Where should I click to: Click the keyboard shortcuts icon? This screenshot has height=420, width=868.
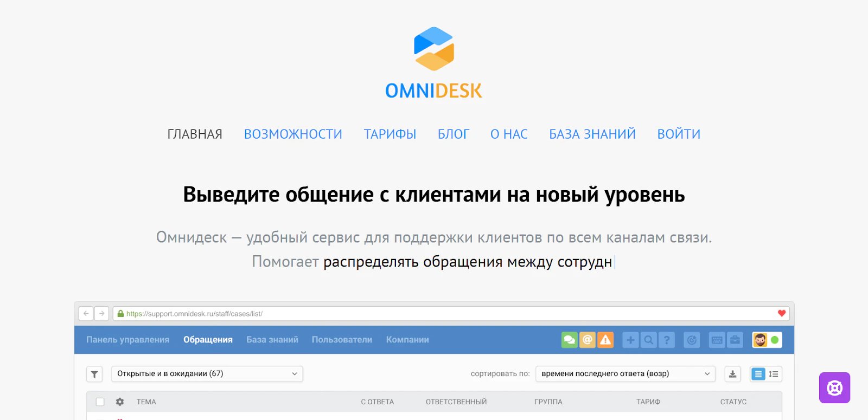(x=717, y=340)
